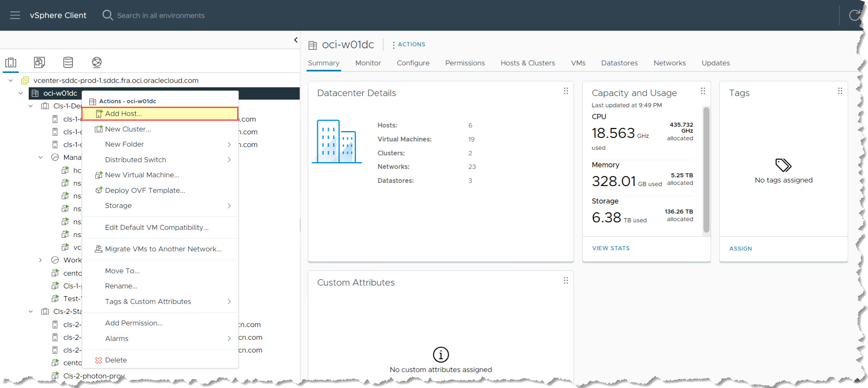Open the New Folder submenu
Viewport: 868px width, 388px height.
[160, 144]
